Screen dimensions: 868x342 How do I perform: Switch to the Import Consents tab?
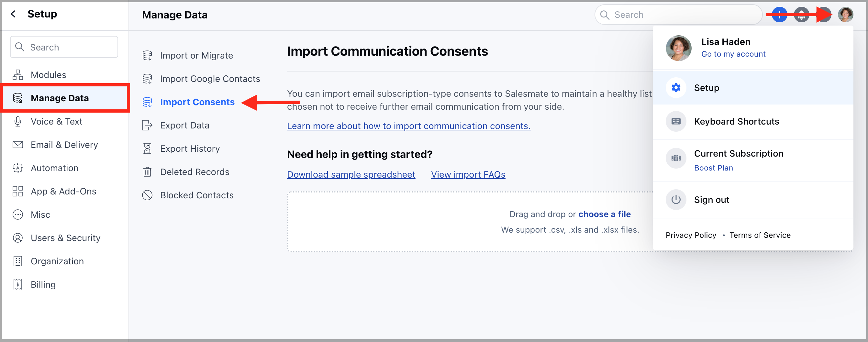tap(197, 102)
